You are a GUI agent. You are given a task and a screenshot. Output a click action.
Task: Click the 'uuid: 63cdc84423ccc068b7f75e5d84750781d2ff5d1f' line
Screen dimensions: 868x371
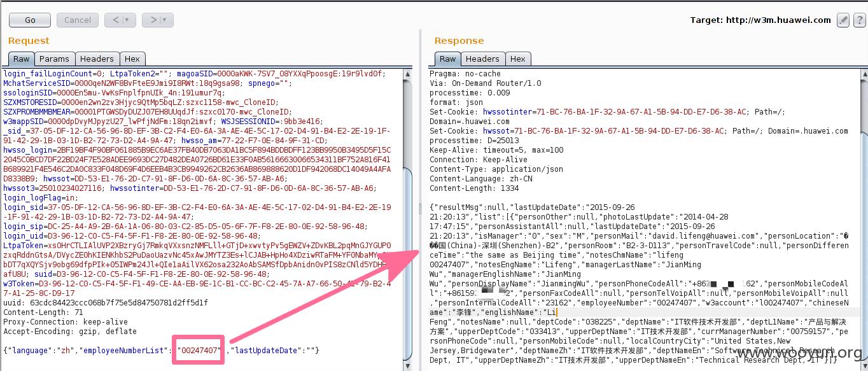click(x=106, y=303)
